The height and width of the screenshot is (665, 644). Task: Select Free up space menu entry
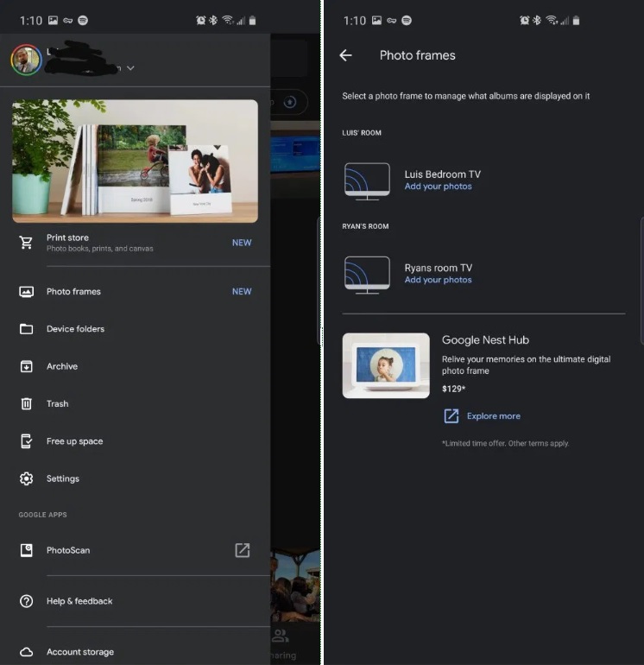(x=136, y=441)
